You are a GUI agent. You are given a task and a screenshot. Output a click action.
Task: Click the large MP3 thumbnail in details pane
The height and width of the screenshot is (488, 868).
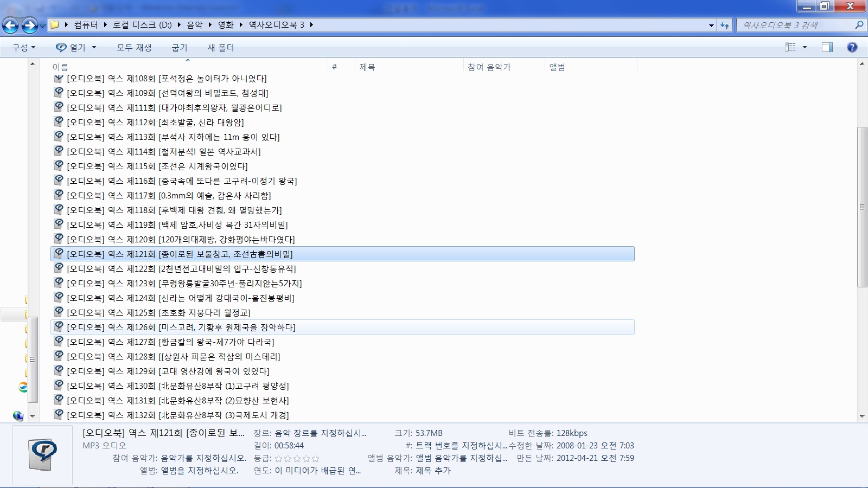coord(42,455)
